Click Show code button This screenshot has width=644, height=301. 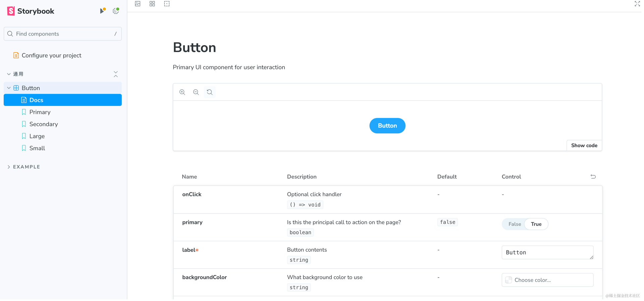584,145
